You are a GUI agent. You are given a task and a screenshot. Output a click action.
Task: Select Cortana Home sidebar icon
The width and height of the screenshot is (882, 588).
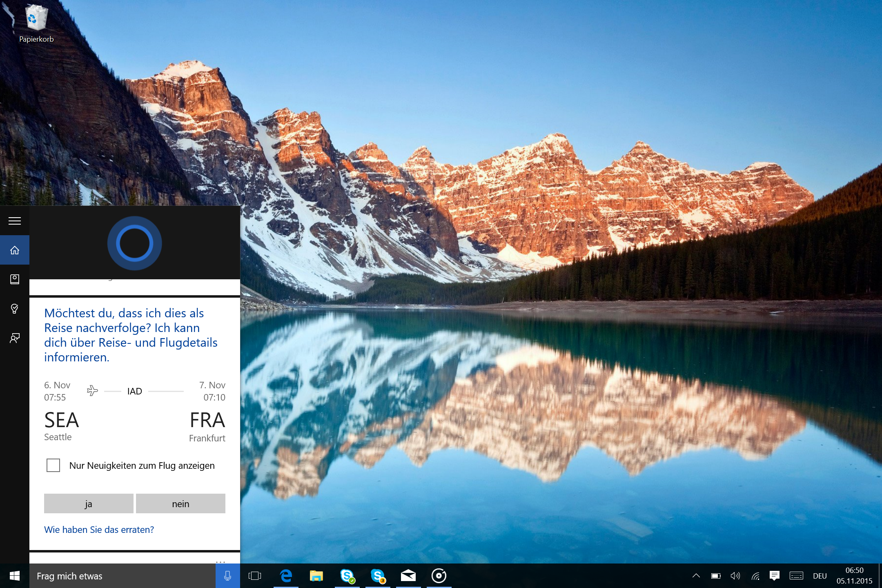[x=15, y=250]
